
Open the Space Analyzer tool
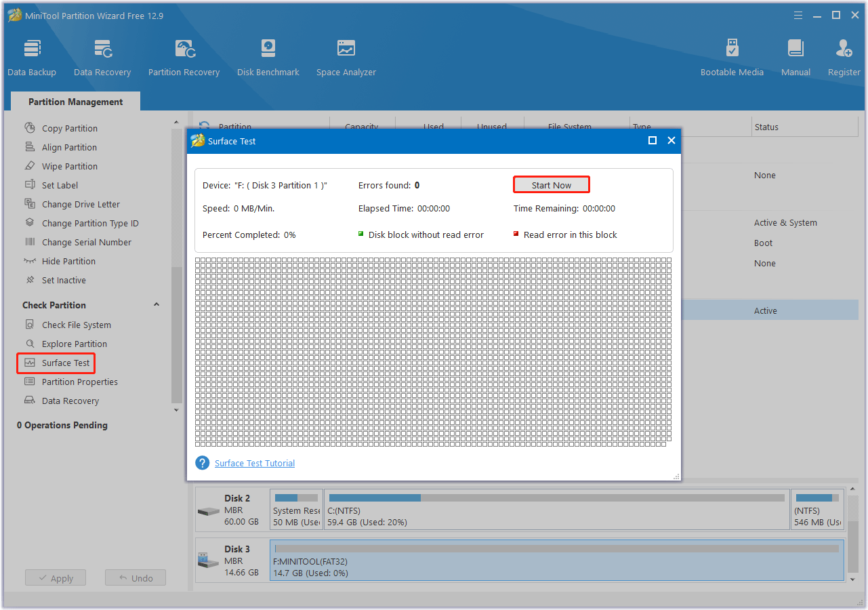346,58
